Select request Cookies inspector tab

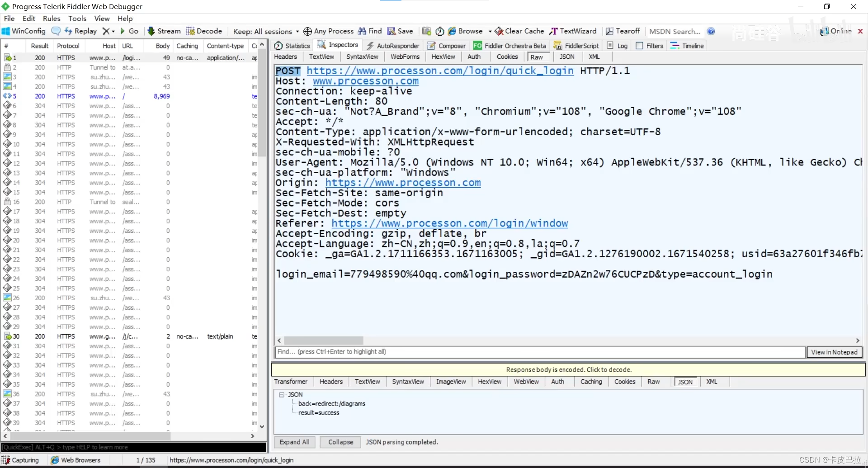click(x=507, y=57)
